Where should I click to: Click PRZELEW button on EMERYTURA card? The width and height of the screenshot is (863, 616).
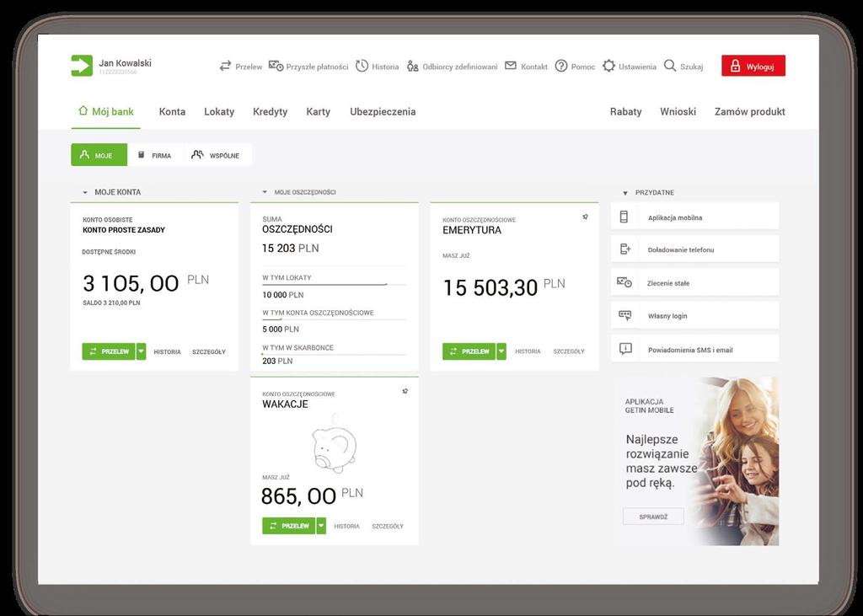tap(469, 351)
